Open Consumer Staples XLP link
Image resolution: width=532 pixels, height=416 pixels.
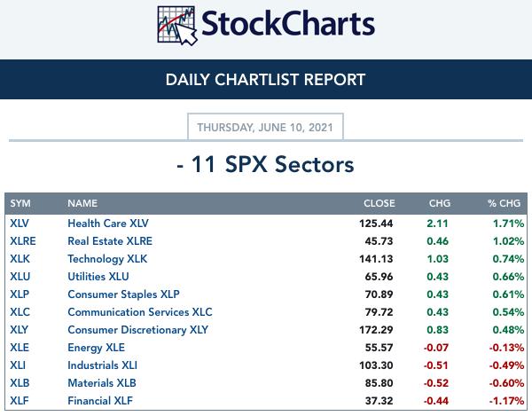124,294
